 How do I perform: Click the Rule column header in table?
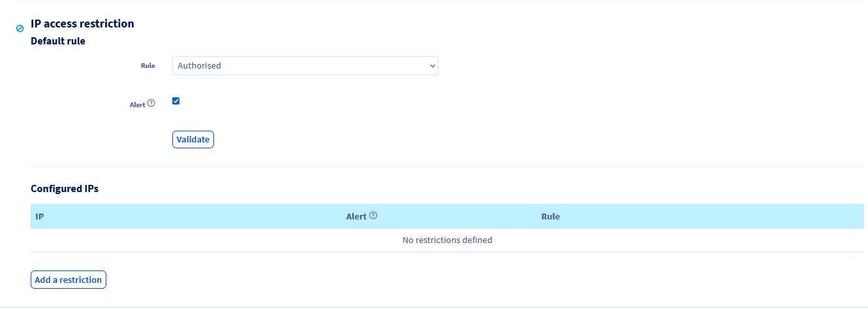tap(550, 216)
